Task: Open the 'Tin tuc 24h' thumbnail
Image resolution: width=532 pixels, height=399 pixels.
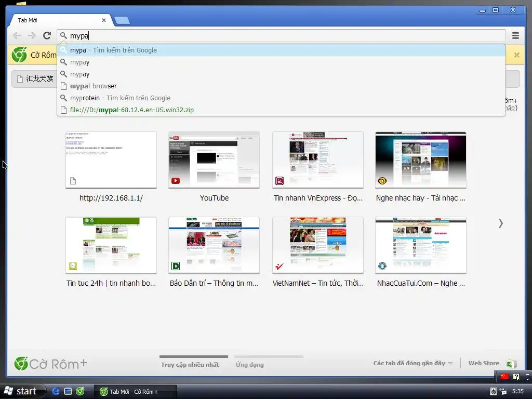Action: (x=111, y=245)
